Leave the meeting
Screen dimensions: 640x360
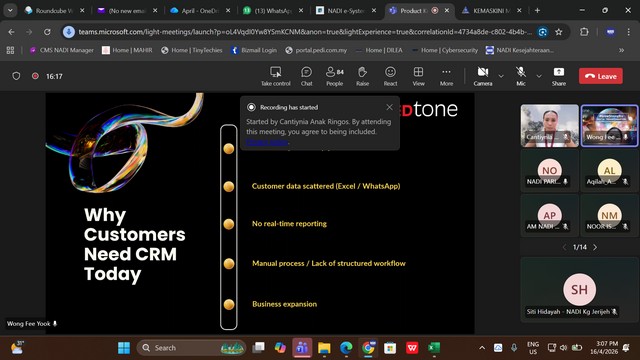[601, 76]
